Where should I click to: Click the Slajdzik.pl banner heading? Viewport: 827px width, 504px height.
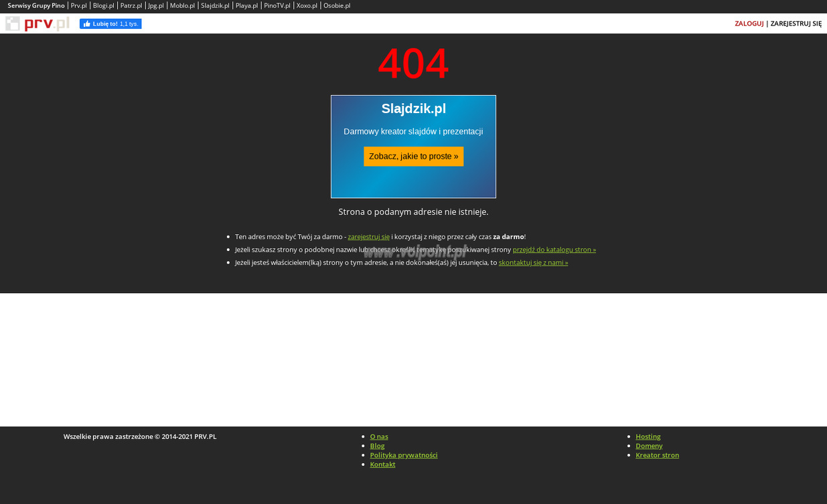click(x=413, y=108)
